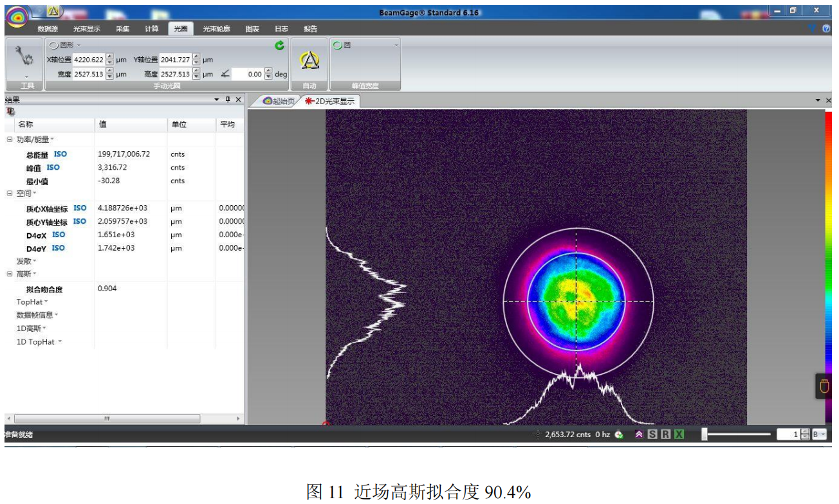Click the 名称 column header
839x504 pixels.
[26, 124]
